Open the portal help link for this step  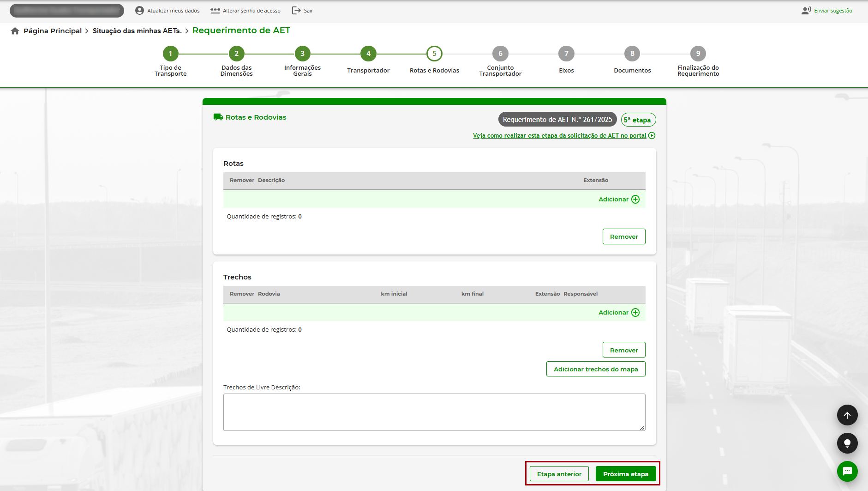(559, 136)
